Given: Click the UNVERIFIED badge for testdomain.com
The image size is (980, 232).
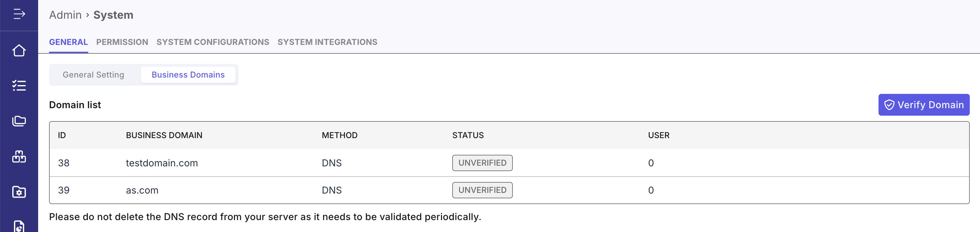Looking at the screenshot, I should 482,163.
